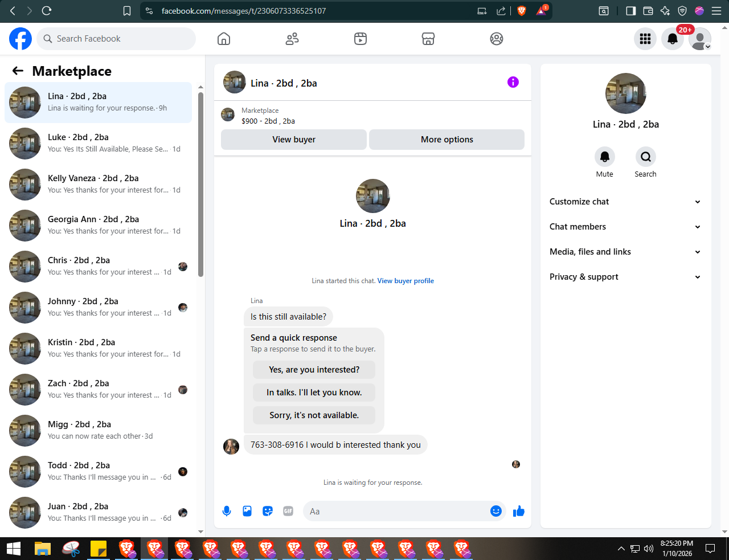This screenshot has width=729, height=560.
Task: Mute this conversation with bell icon
Action: pyautogui.click(x=605, y=156)
